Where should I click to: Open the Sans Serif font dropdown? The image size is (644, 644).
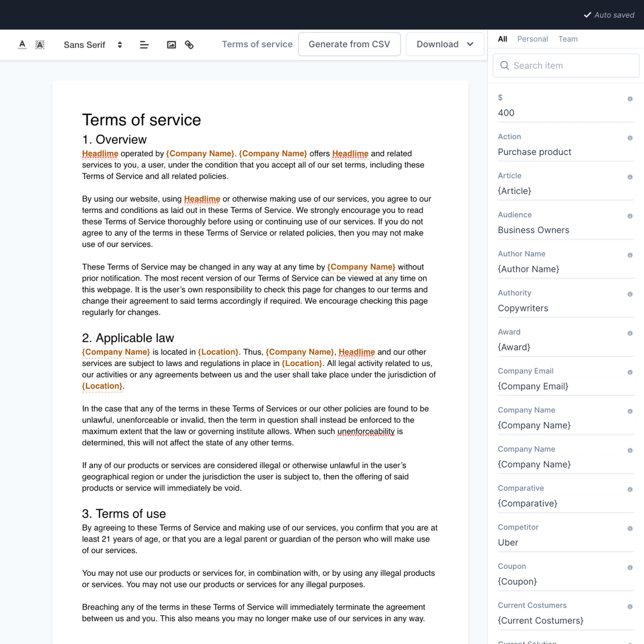point(93,45)
